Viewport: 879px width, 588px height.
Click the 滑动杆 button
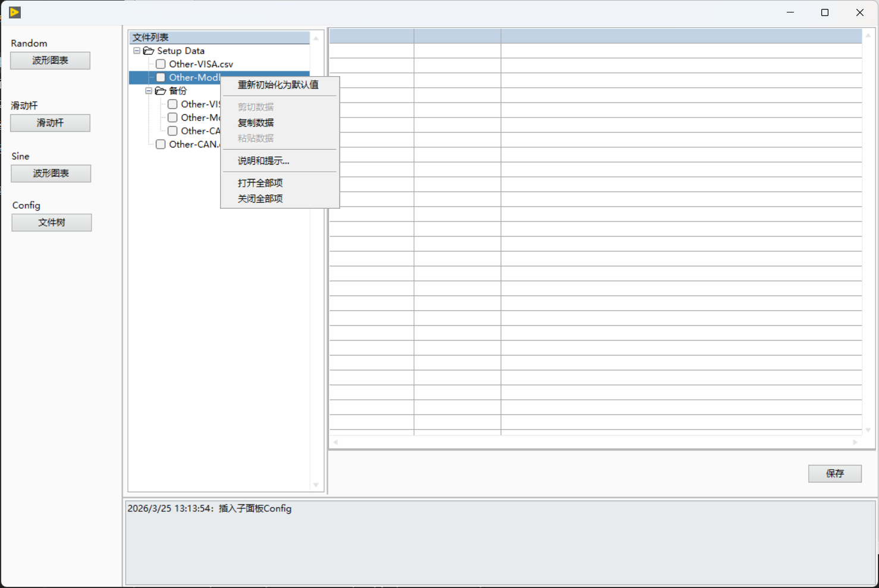(x=50, y=123)
